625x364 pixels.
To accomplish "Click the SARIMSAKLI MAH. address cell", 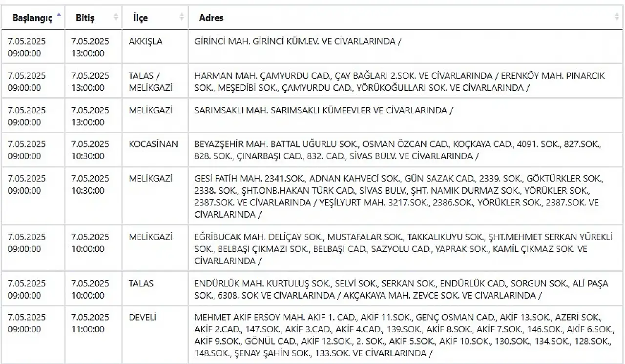I will point(406,115).
